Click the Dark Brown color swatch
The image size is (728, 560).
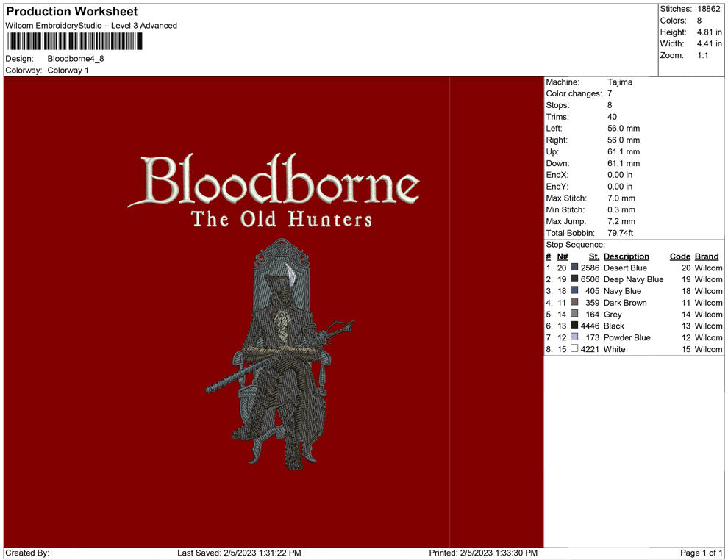pos(574,302)
